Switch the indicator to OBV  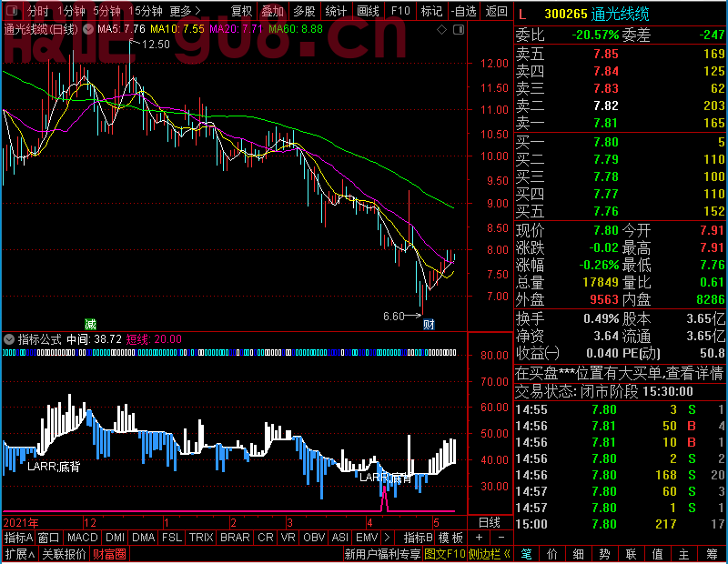tap(314, 538)
